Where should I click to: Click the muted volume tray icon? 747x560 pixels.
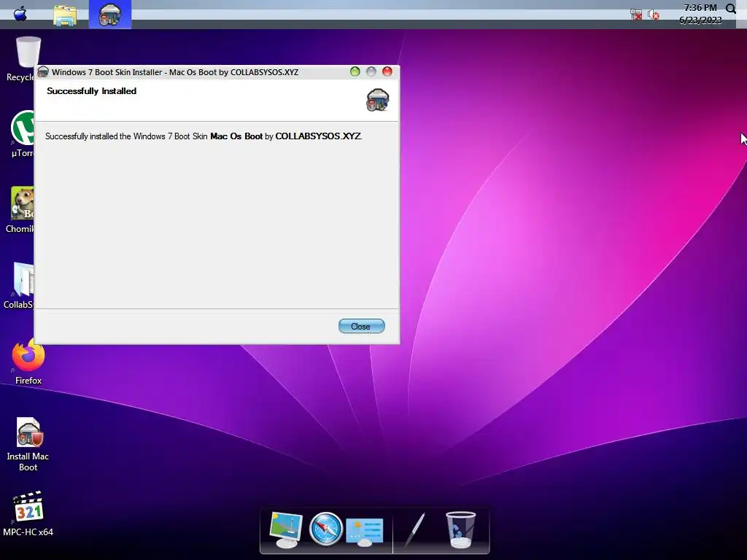(654, 15)
